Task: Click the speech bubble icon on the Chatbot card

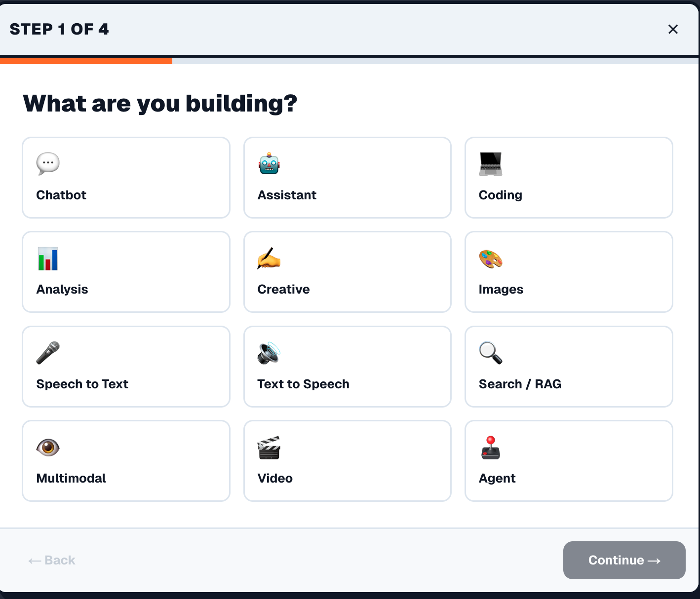Action: pyautogui.click(x=47, y=163)
